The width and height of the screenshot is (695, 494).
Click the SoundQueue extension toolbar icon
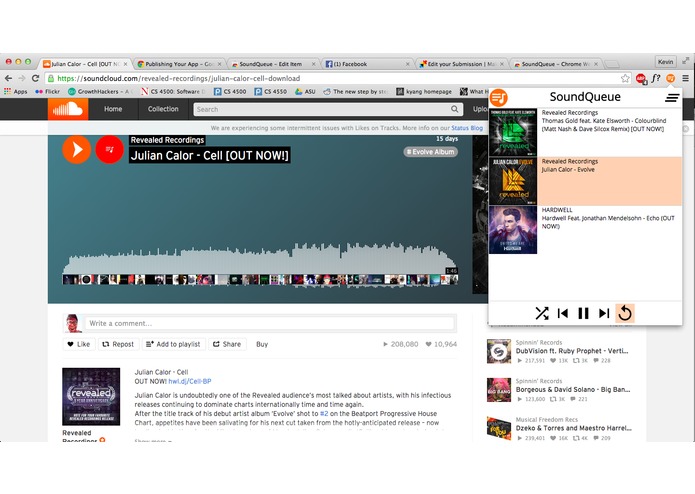671,78
